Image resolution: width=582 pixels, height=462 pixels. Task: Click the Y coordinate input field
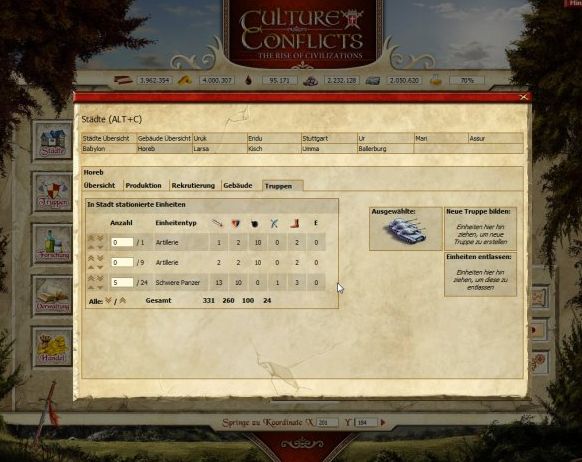coord(366,422)
